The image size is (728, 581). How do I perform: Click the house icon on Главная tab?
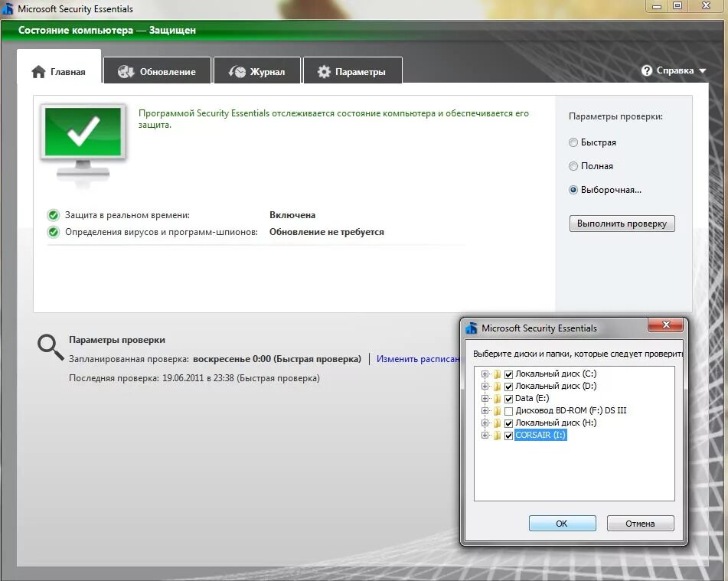38,71
